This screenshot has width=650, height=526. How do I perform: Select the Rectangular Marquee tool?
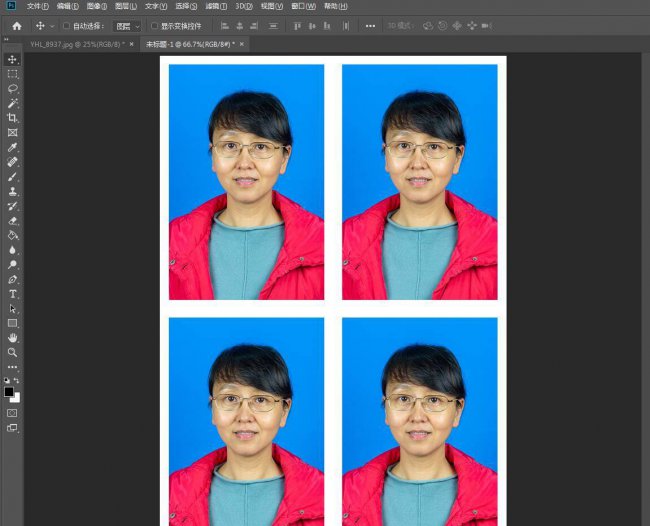tap(12, 74)
